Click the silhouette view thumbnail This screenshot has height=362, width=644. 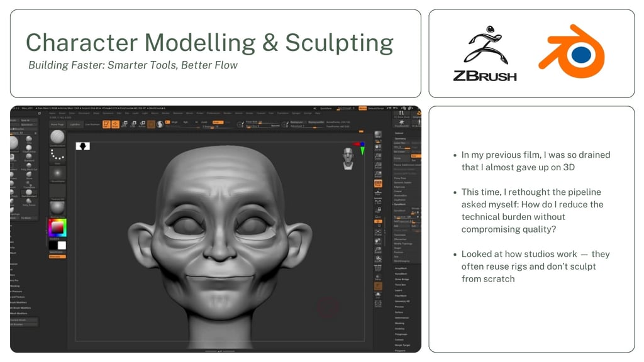pyautogui.click(x=83, y=146)
